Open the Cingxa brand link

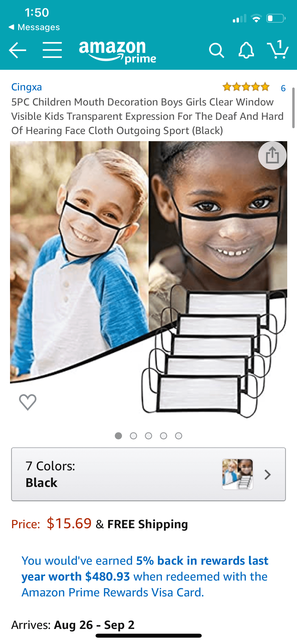tap(27, 87)
